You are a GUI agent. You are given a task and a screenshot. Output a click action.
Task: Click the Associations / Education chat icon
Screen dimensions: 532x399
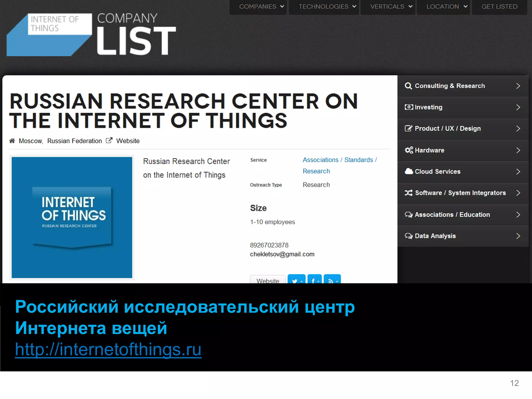click(x=409, y=215)
